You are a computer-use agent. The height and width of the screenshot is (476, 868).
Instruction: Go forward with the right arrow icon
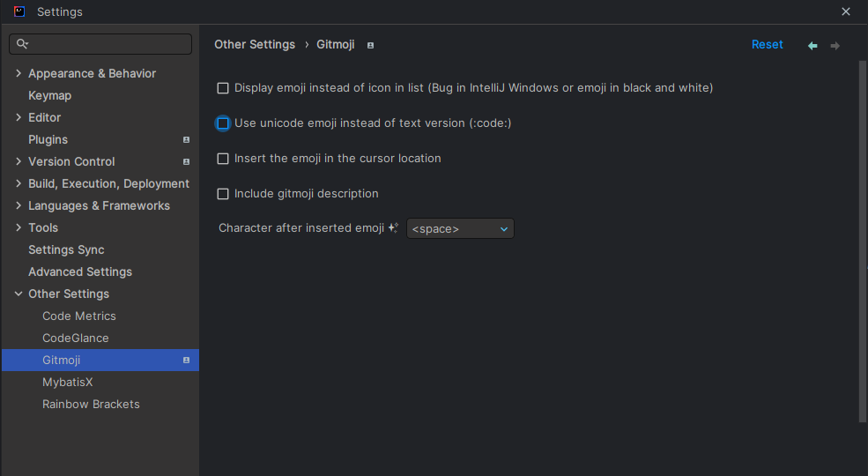click(x=835, y=46)
